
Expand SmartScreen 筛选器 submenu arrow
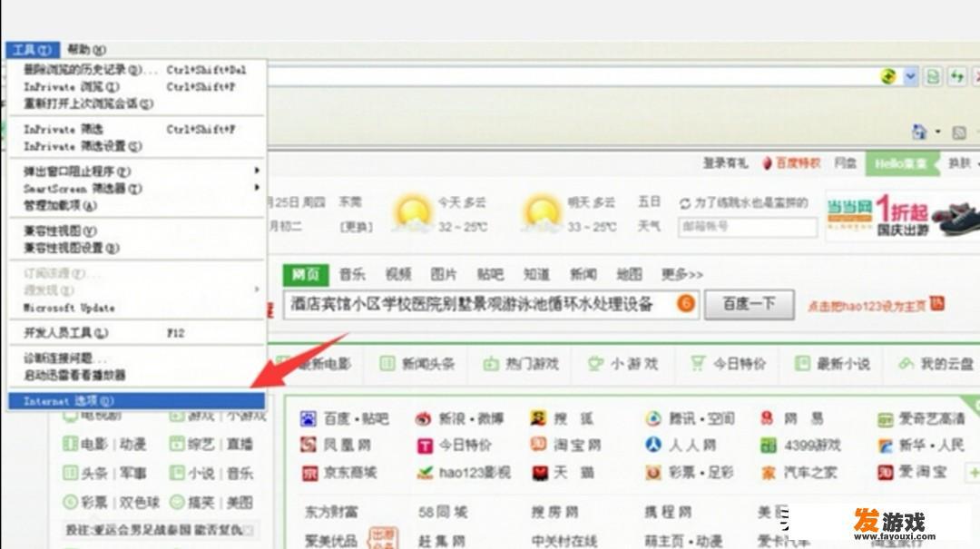[x=256, y=188]
